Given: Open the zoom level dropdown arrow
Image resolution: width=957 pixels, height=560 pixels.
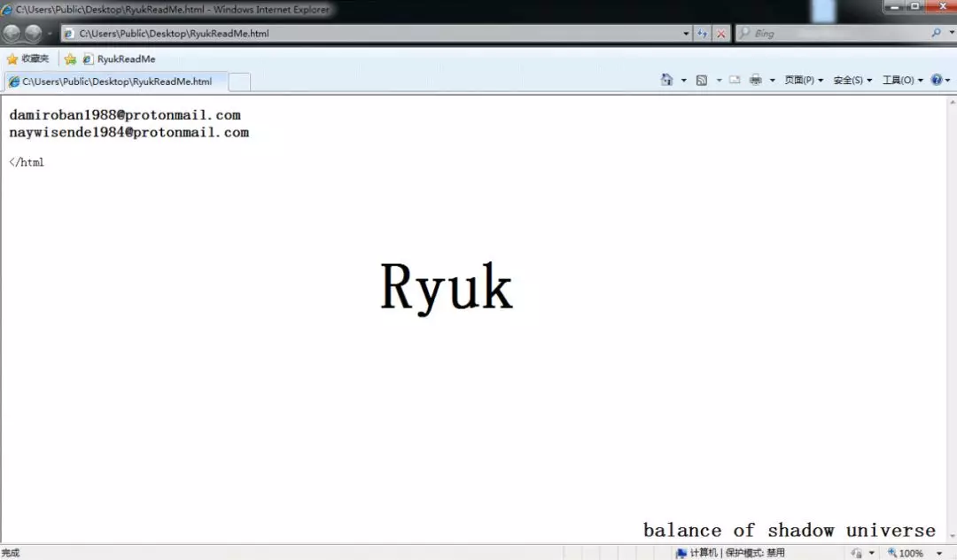Looking at the screenshot, I should [939, 553].
